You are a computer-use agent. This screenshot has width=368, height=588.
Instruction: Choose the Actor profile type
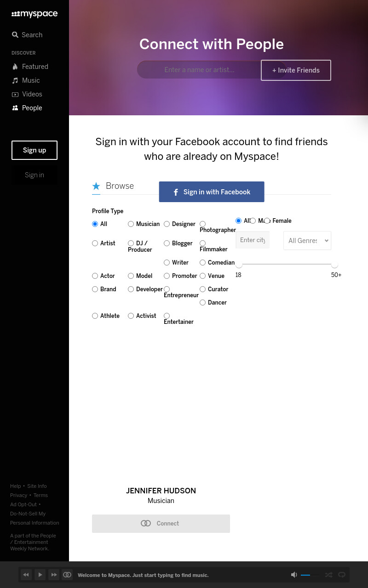(x=95, y=276)
